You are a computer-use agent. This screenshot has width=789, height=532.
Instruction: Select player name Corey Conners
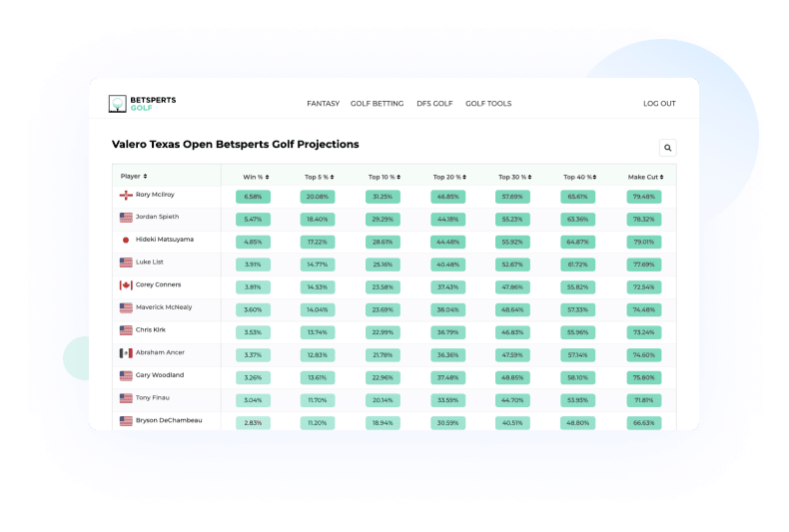coord(158,284)
